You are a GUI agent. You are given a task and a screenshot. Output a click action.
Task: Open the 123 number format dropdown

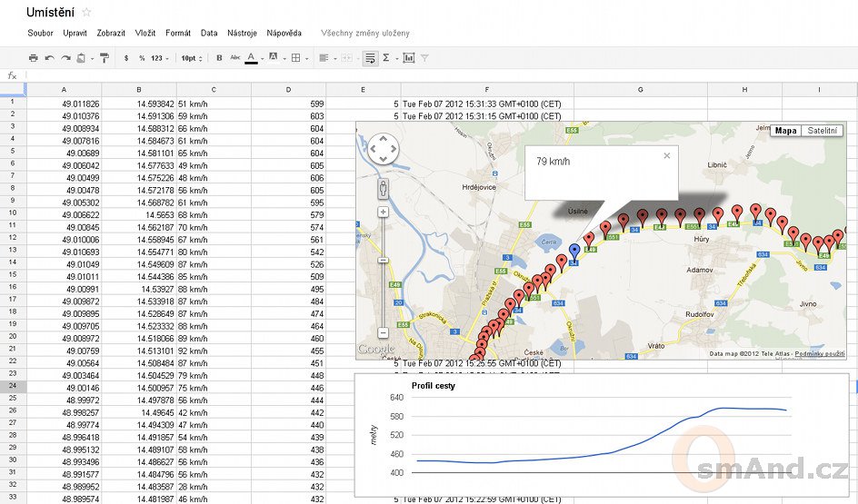click(160, 58)
